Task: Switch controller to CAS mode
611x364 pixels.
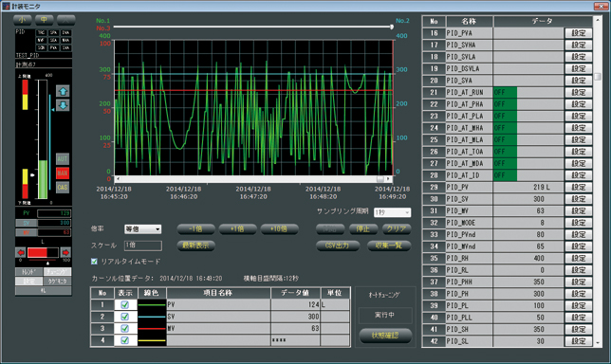Action: 63,188
